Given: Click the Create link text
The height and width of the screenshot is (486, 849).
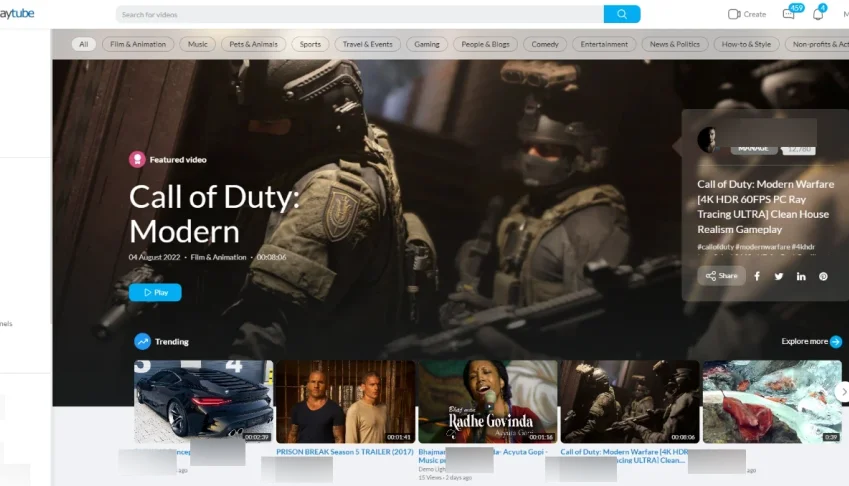Looking at the screenshot, I should [755, 15].
